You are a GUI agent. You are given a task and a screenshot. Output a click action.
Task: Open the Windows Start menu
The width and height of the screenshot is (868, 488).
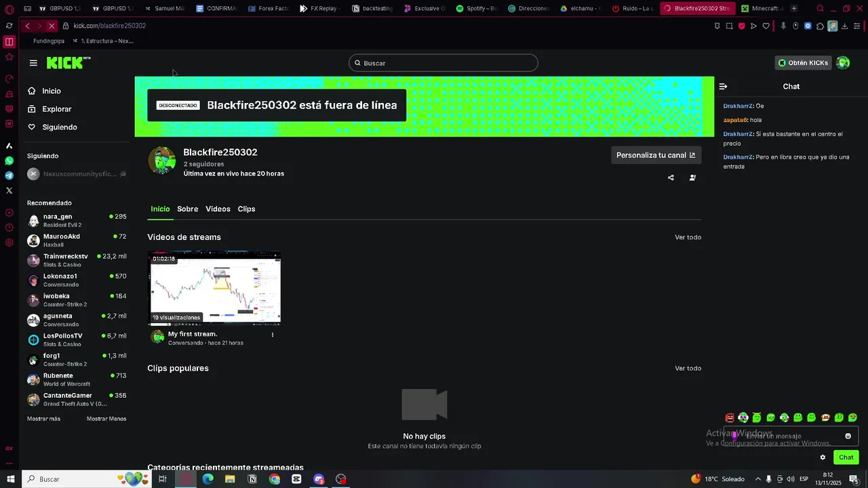(10, 479)
